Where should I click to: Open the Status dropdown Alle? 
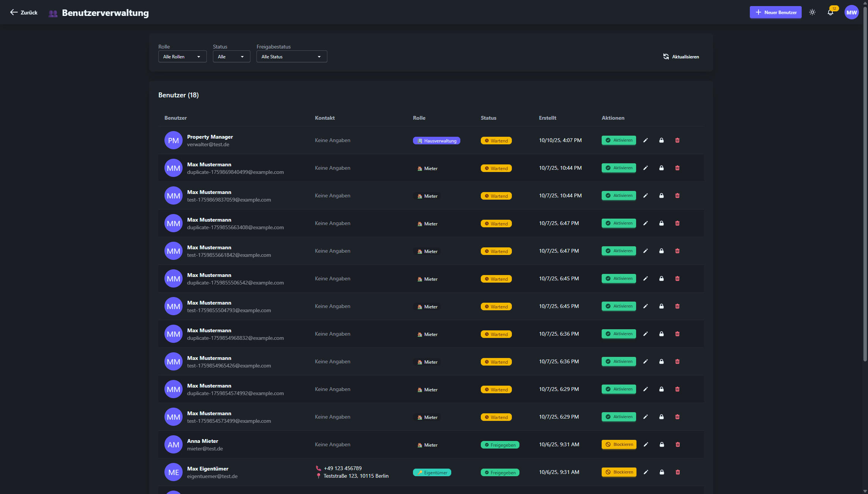point(231,57)
